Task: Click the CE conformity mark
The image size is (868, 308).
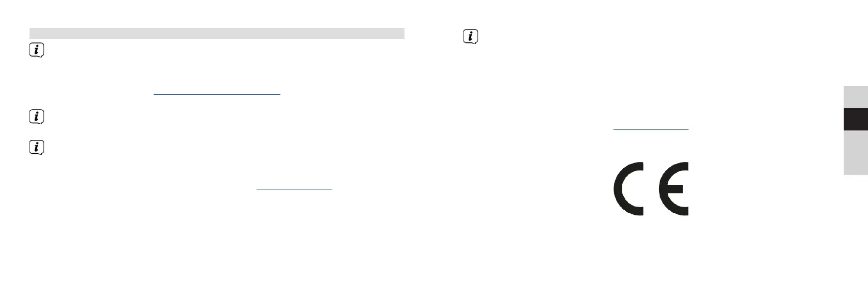Action: (651, 188)
